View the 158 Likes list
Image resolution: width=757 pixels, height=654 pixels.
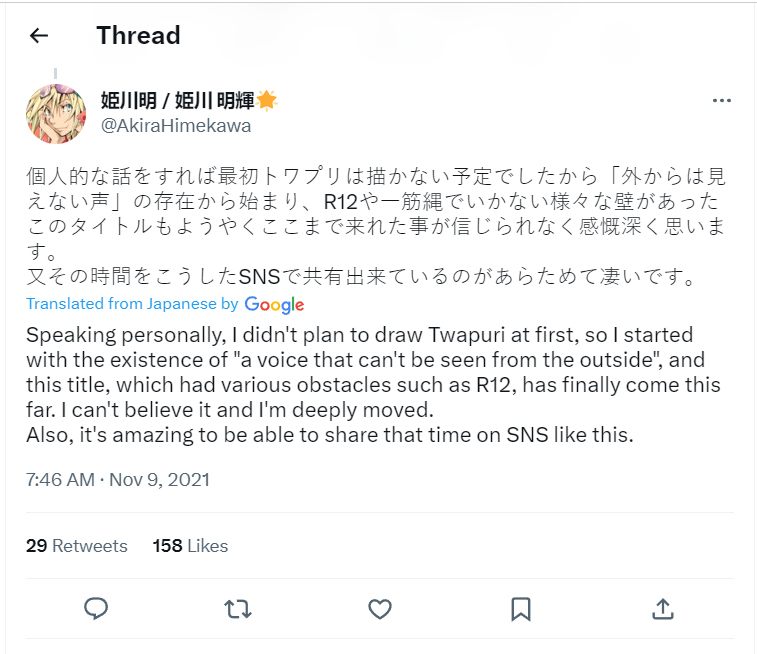(x=190, y=546)
